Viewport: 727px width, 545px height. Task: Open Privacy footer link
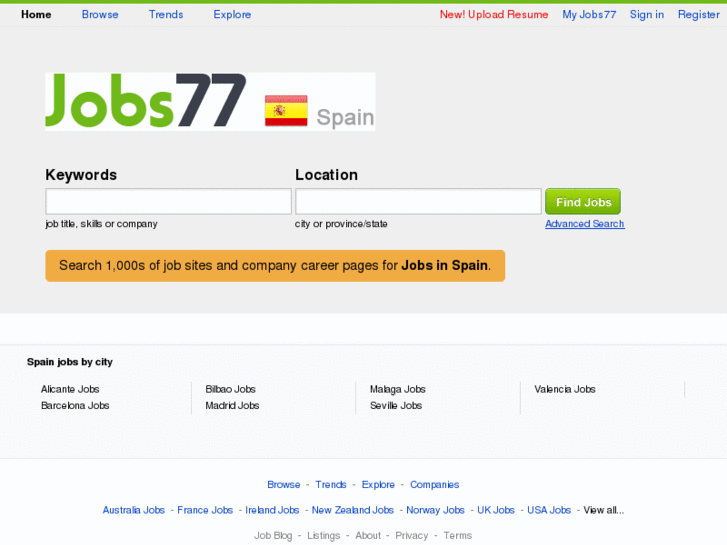412,535
